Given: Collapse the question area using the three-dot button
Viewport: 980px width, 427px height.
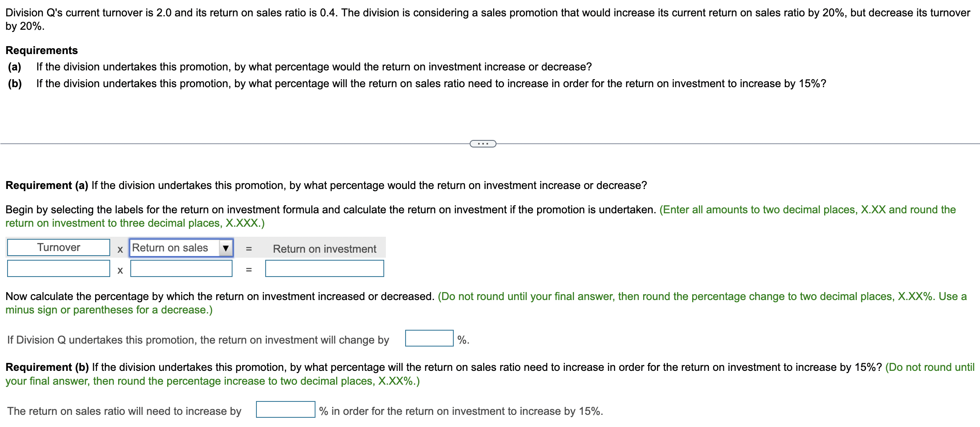Looking at the screenshot, I should coord(483,143).
